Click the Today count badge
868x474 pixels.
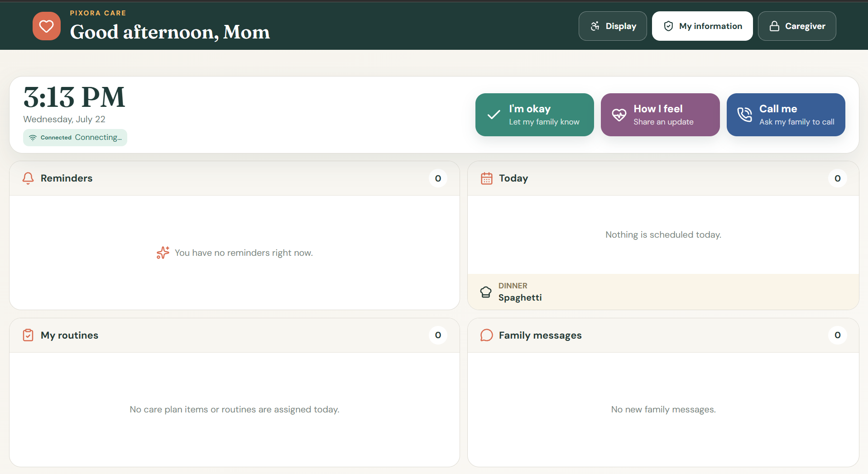pyautogui.click(x=838, y=178)
